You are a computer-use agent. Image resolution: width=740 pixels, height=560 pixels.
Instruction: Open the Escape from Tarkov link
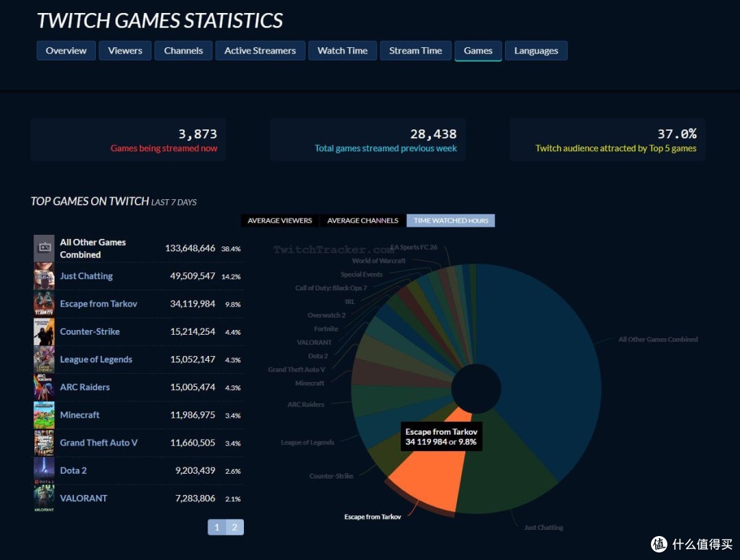click(99, 303)
